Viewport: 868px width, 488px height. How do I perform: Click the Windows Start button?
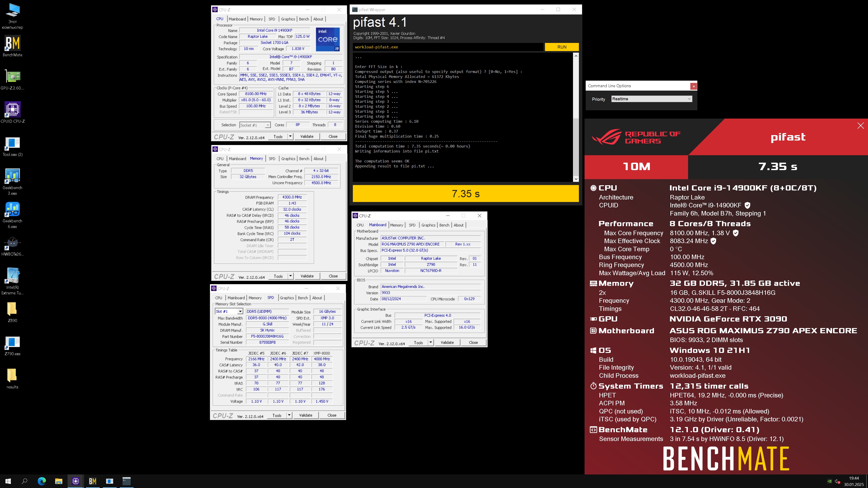click(x=8, y=481)
